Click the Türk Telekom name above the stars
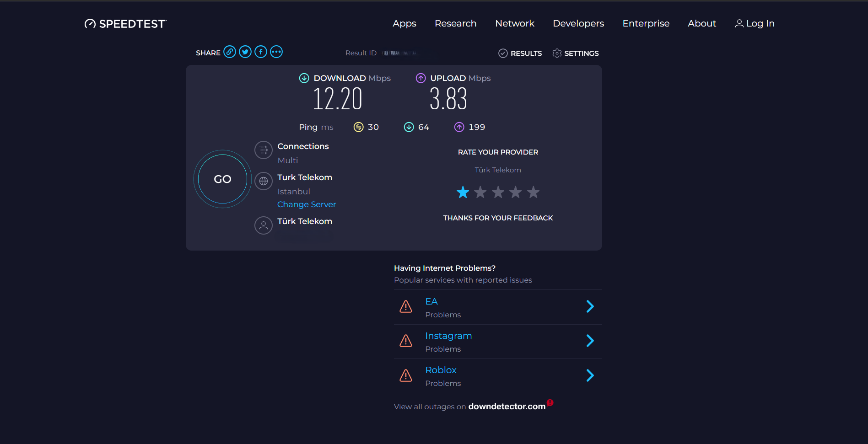 498,170
